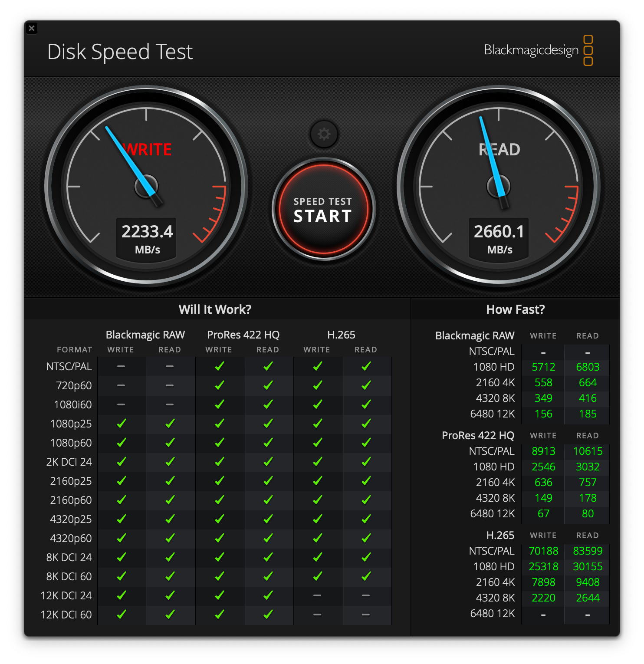This screenshot has width=644, height=664.
Task: Click the H.265 4320 8K write value 2220
Action: tap(543, 598)
